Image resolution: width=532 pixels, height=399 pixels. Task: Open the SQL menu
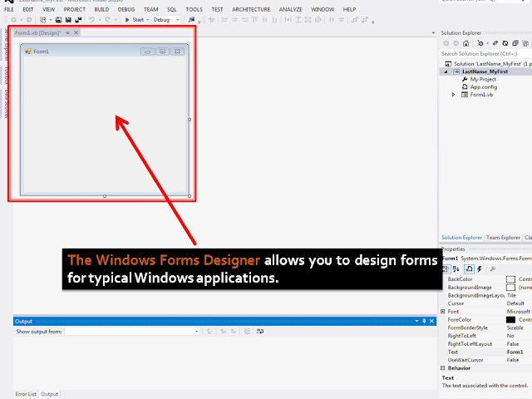coord(172,9)
